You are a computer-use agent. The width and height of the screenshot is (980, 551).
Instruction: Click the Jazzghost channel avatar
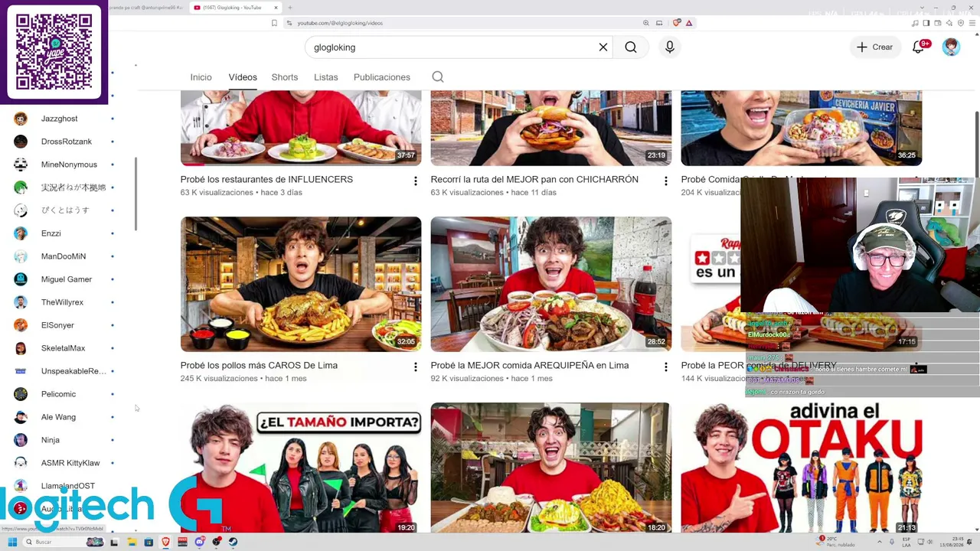(21, 119)
